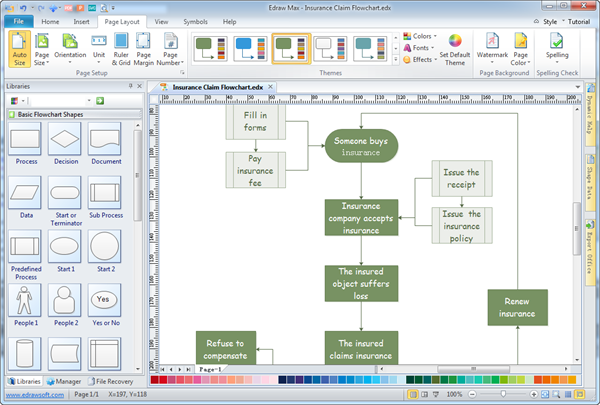Viewport: 600px width, 405px height.
Task: Select the highlighted green theme thumbnail
Action: [x=292, y=46]
